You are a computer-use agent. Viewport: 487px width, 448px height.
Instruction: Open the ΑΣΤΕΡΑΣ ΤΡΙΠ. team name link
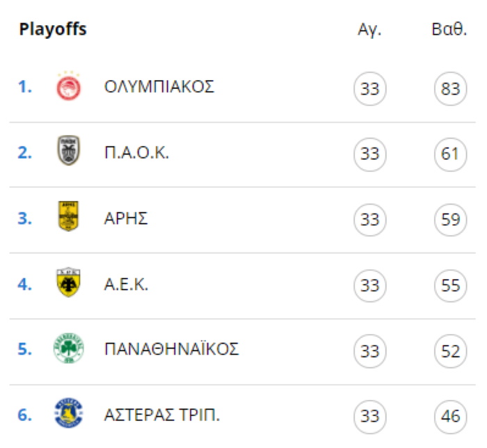pos(162,415)
